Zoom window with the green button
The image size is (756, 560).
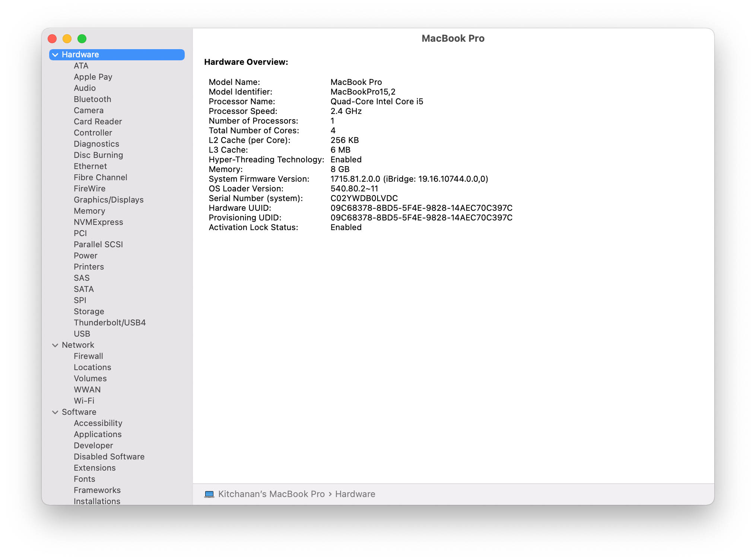[x=82, y=39]
